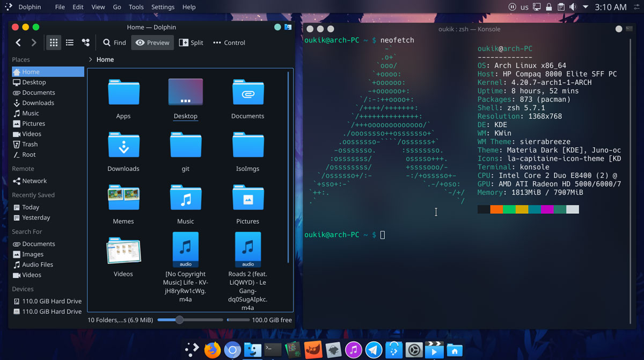Select the Memes folder thumbnail
Screen dimensions: 644x360
point(123,198)
